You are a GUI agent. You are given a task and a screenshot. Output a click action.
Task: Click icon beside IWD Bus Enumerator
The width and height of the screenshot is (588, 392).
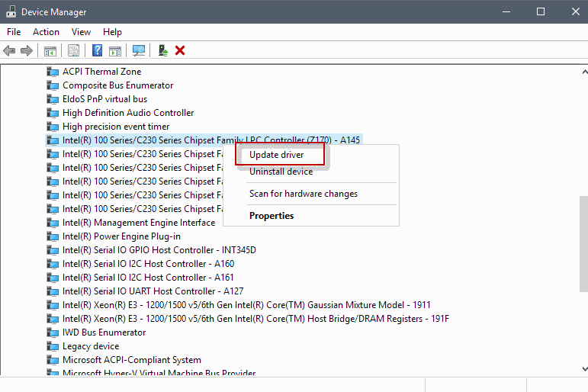53,333
